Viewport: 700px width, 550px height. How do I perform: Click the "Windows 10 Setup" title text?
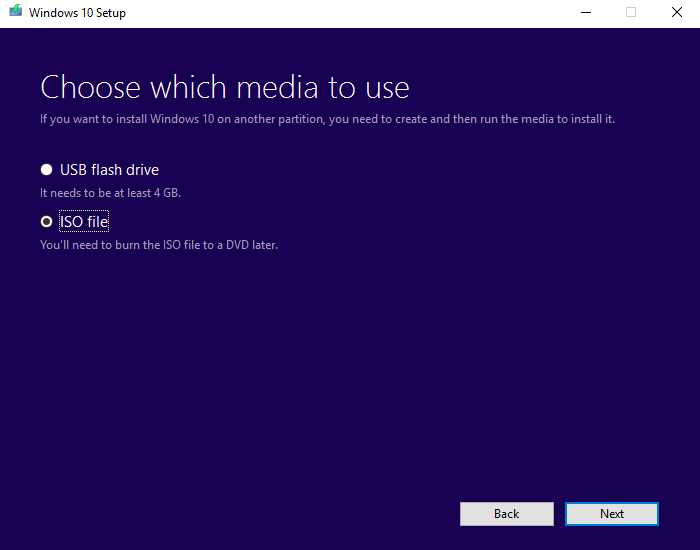click(78, 13)
